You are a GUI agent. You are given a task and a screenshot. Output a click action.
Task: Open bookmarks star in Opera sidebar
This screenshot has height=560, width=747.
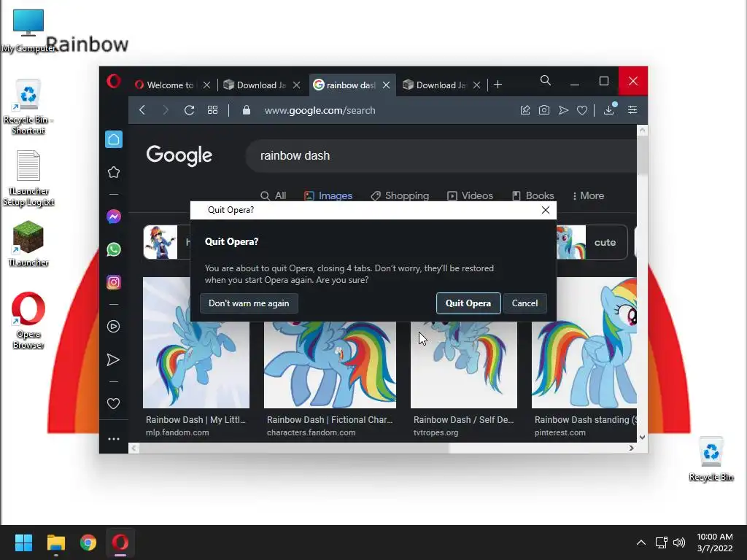pos(113,172)
